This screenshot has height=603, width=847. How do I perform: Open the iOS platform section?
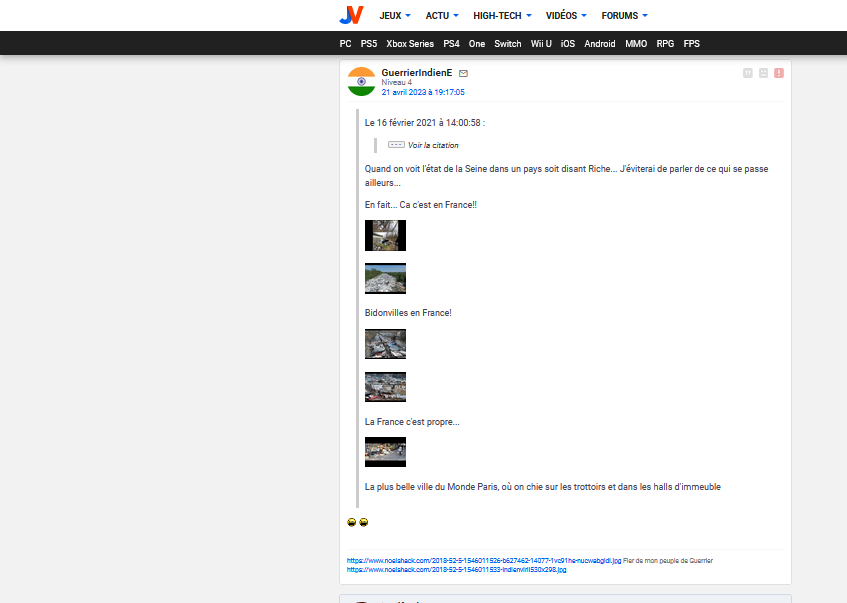(568, 44)
